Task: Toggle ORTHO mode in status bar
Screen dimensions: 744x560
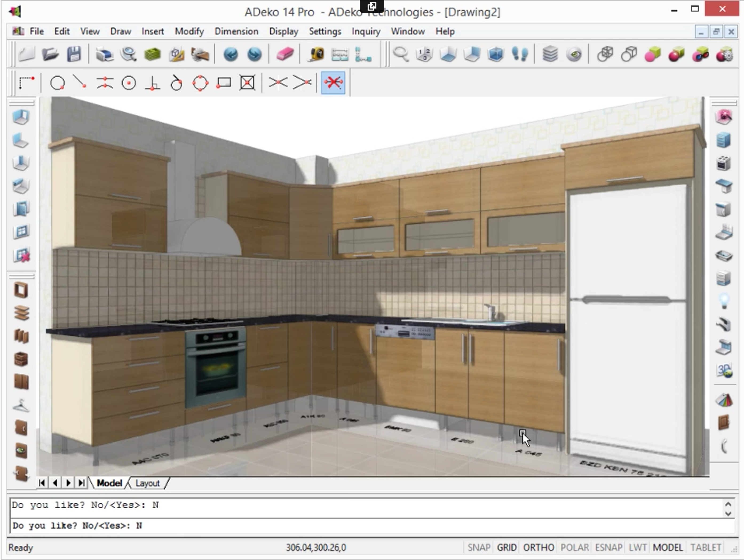Action: [539, 547]
